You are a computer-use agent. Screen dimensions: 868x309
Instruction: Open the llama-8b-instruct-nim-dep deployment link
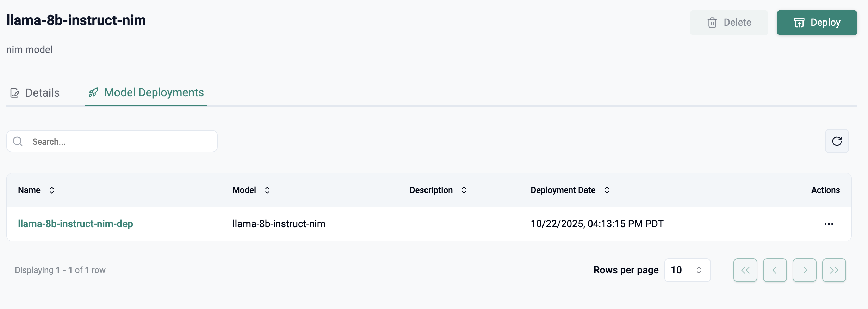[x=75, y=224]
